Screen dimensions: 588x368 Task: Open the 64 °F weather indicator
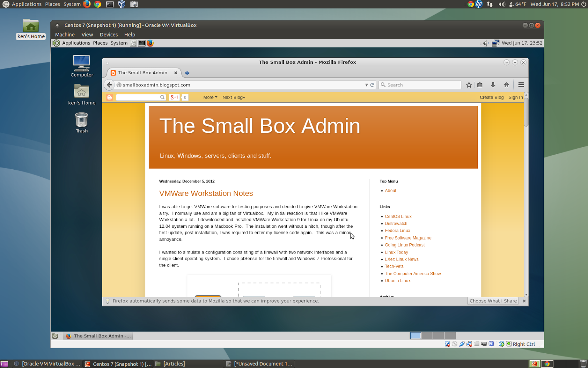pos(518,4)
